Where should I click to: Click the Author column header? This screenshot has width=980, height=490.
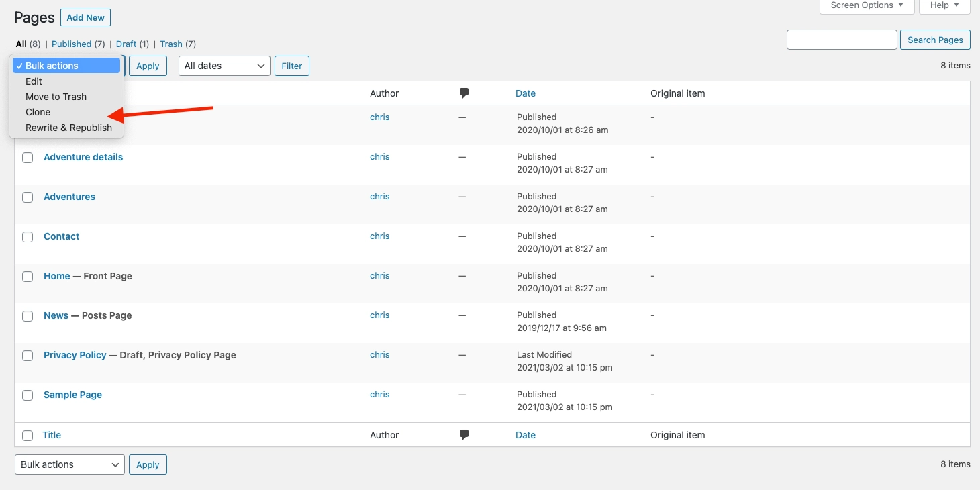coord(384,93)
